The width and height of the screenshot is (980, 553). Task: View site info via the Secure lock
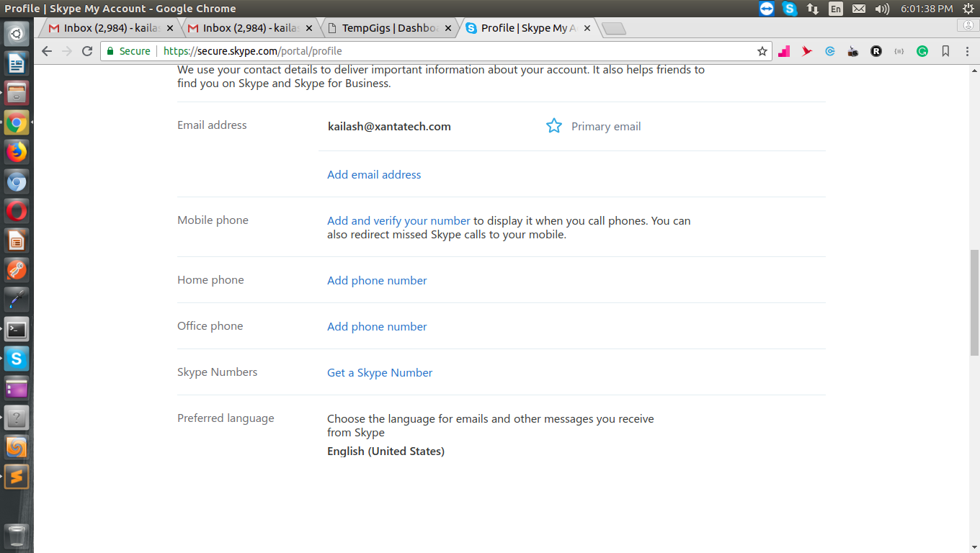click(x=129, y=51)
